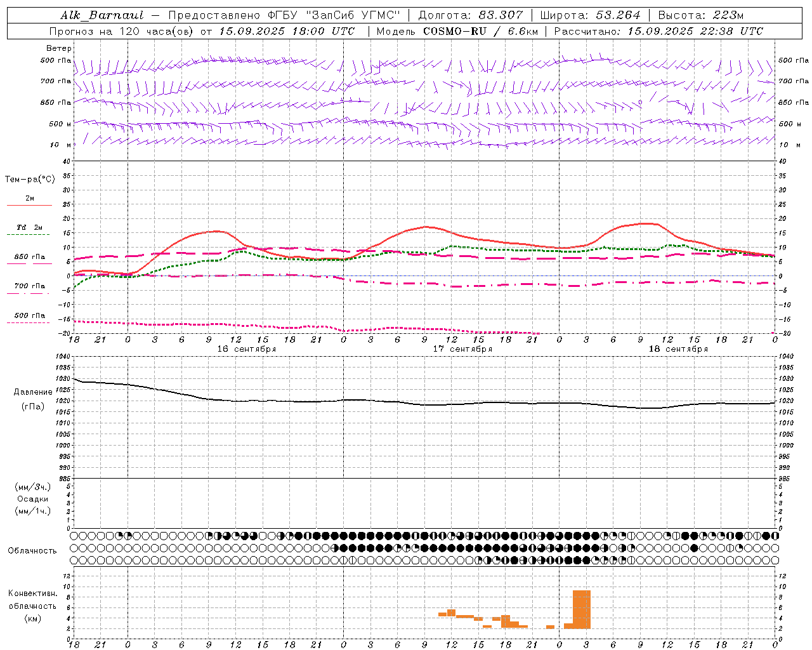
Task: Click the green dashed line sample under Td 2м
Action: (29, 235)
